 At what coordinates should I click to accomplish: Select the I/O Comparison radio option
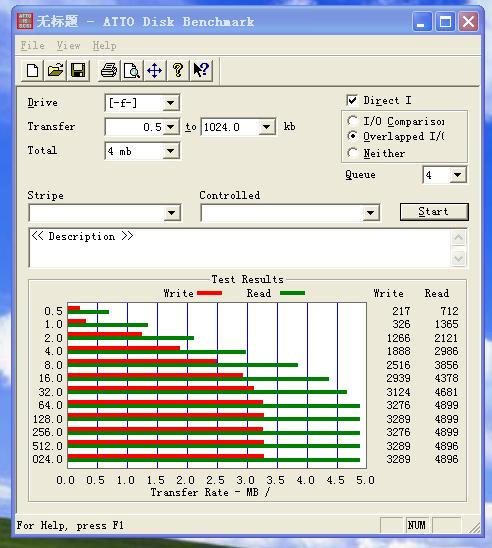[353, 121]
